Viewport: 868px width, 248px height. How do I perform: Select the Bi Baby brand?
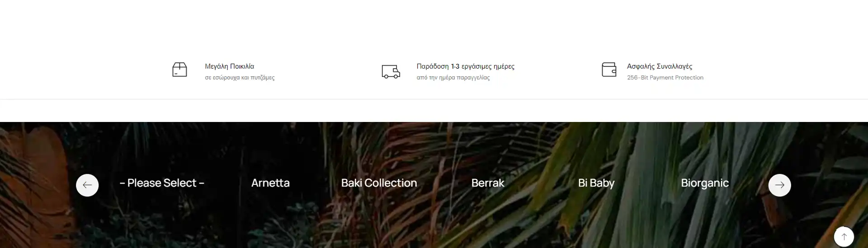click(x=596, y=183)
